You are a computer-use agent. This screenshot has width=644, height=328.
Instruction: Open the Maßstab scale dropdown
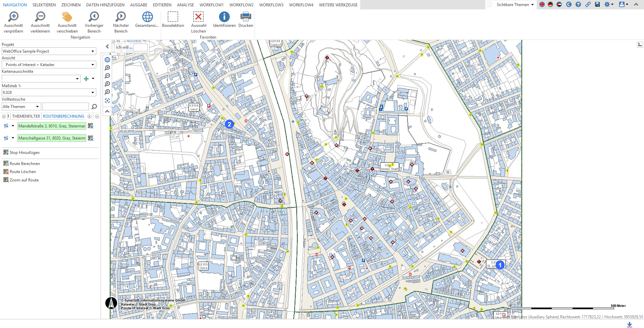tap(93, 92)
